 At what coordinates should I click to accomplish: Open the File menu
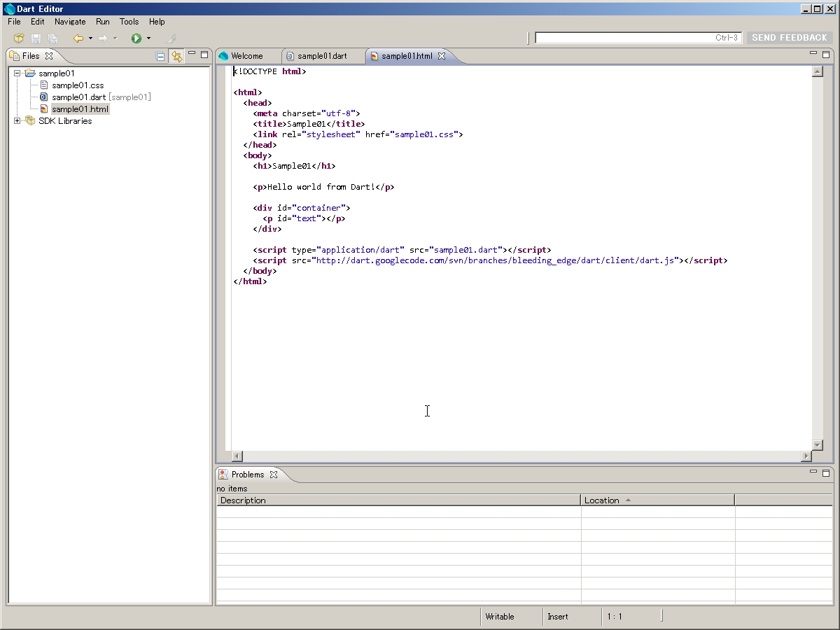pyautogui.click(x=14, y=22)
